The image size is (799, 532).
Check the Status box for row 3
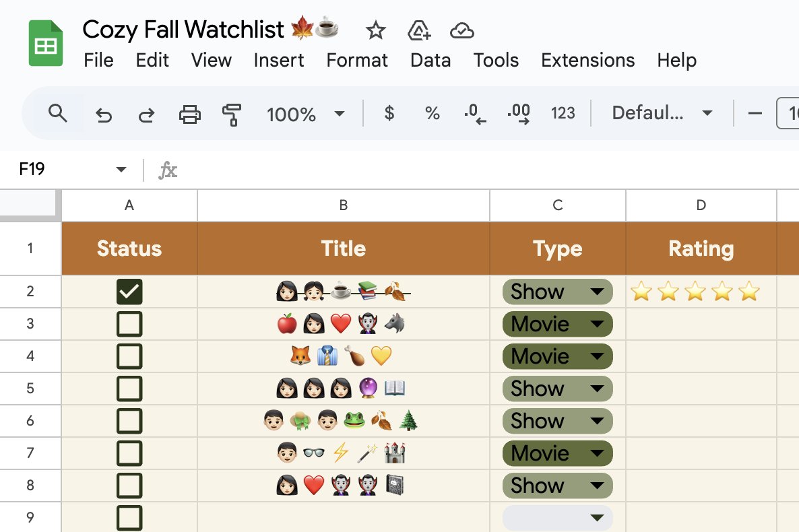point(129,323)
